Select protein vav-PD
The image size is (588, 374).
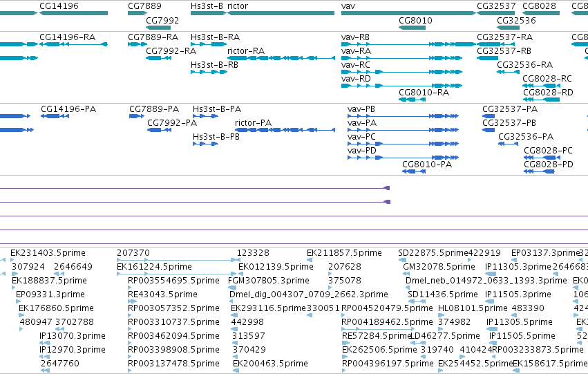click(362, 151)
